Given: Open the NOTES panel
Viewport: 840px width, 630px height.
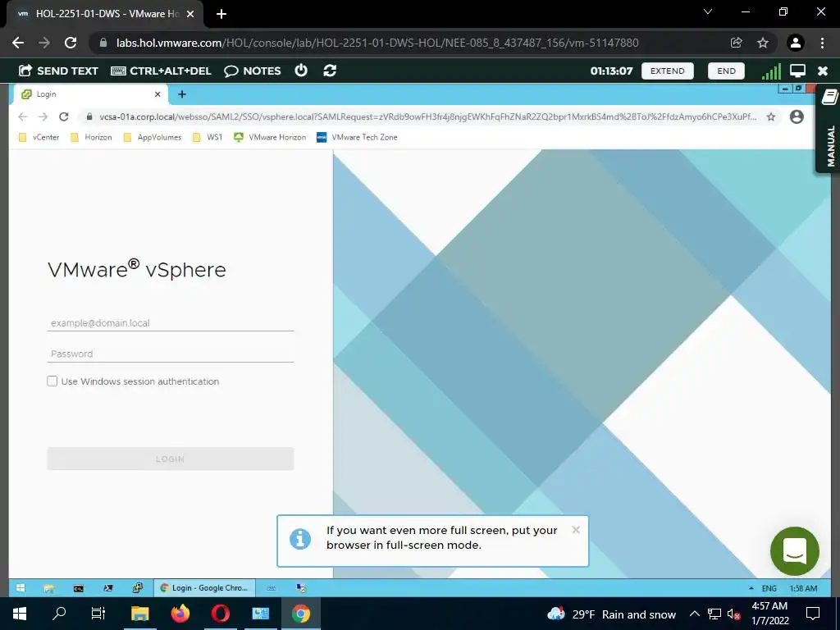Looking at the screenshot, I should pyautogui.click(x=253, y=71).
